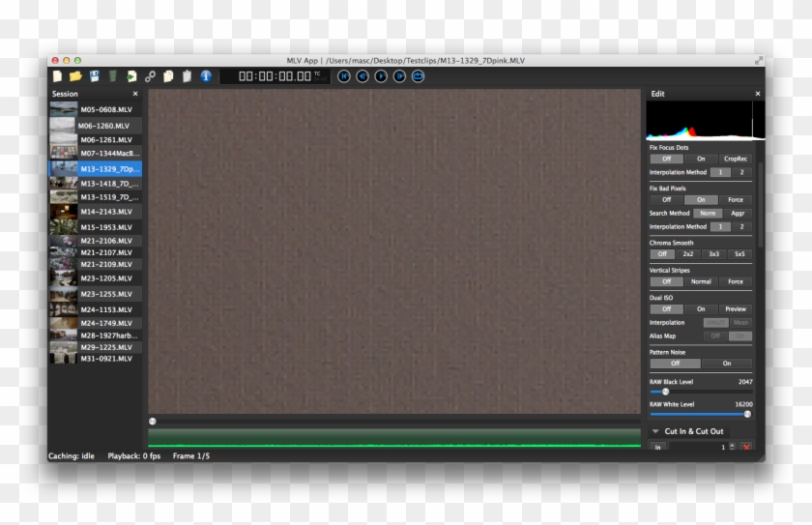
Task: Toggle the loop playback button
Action: click(418, 75)
